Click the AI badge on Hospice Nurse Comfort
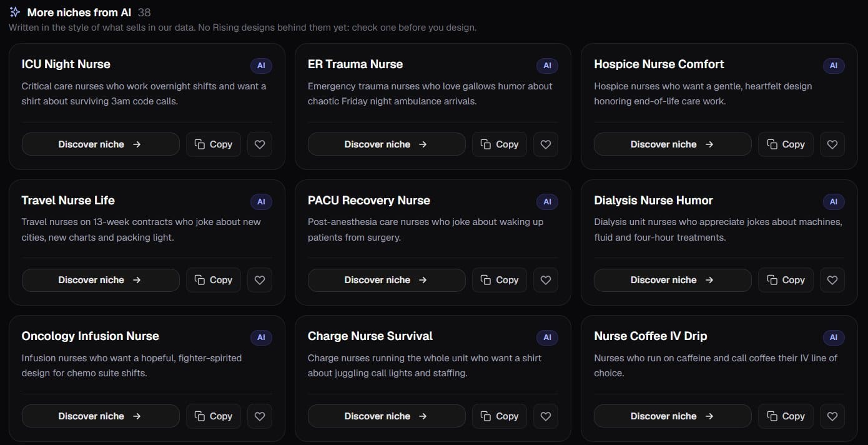 click(x=834, y=66)
